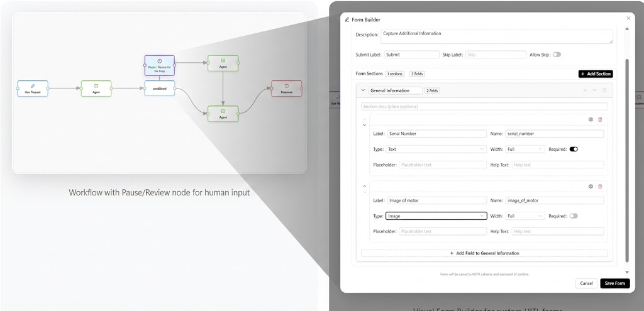Delete the General Information section
The width and height of the screenshot is (644, 311).
point(604,90)
